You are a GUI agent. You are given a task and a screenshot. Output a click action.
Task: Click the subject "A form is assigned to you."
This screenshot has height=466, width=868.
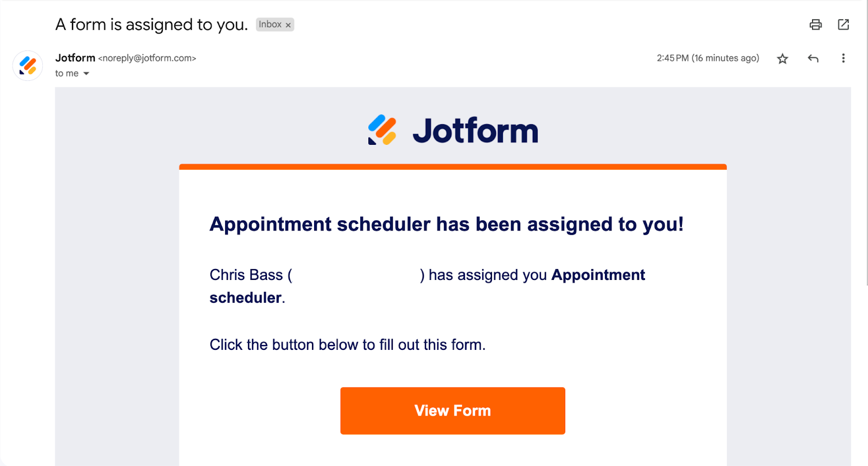click(x=151, y=24)
